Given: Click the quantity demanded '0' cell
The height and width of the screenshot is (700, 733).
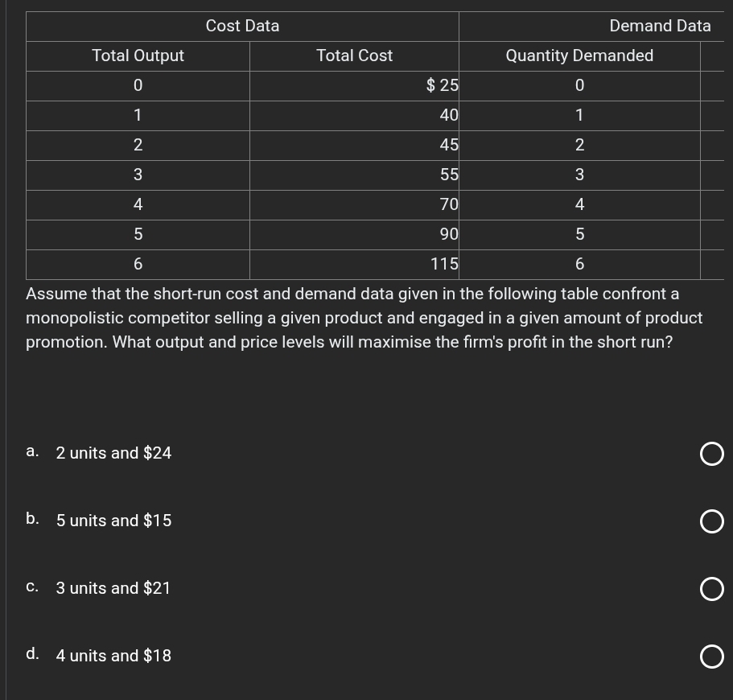Looking at the screenshot, I should pos(579,85).
